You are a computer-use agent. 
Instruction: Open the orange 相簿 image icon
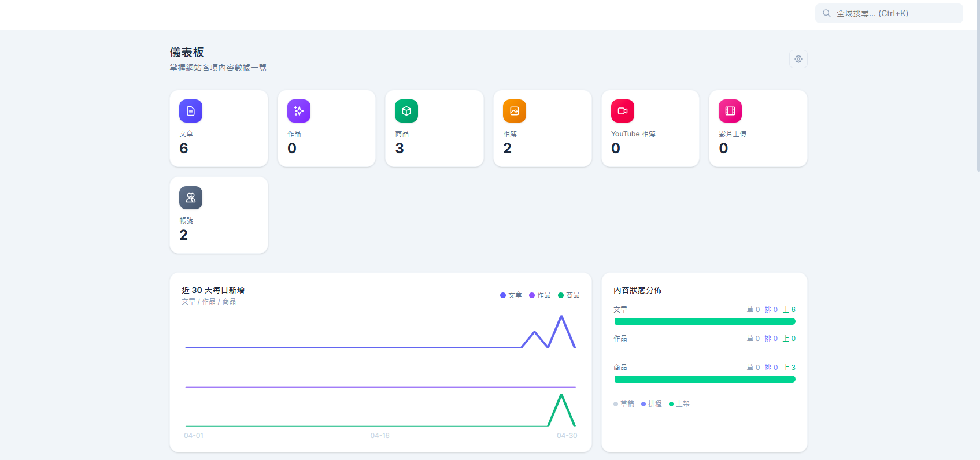515,111
